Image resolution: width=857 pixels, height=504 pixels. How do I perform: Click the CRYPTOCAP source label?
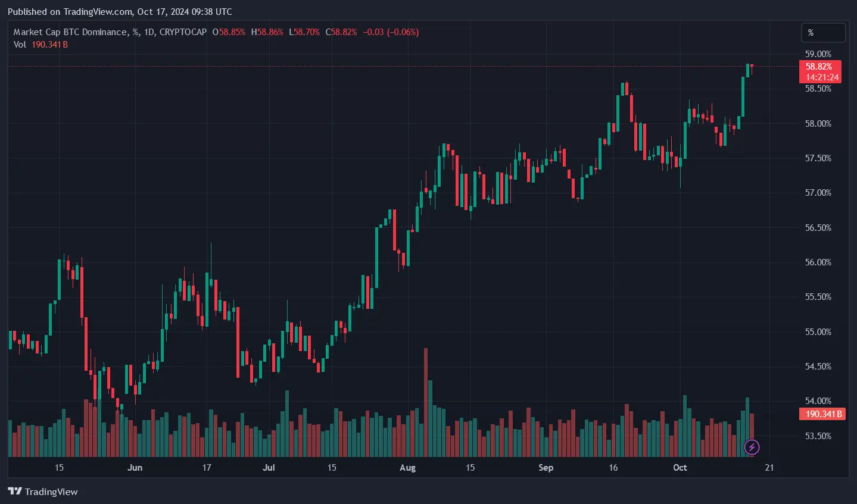183,32
